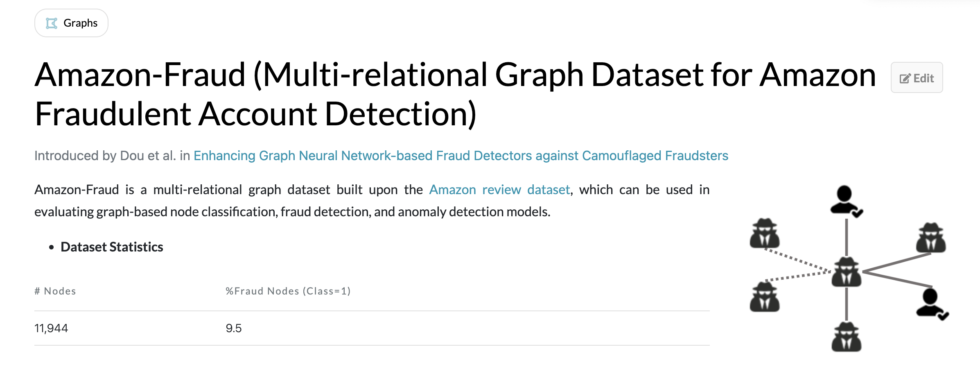Click the central fraudster icon in graph
The height and width of the screenshot is (376, 980).
coord(847,272)
